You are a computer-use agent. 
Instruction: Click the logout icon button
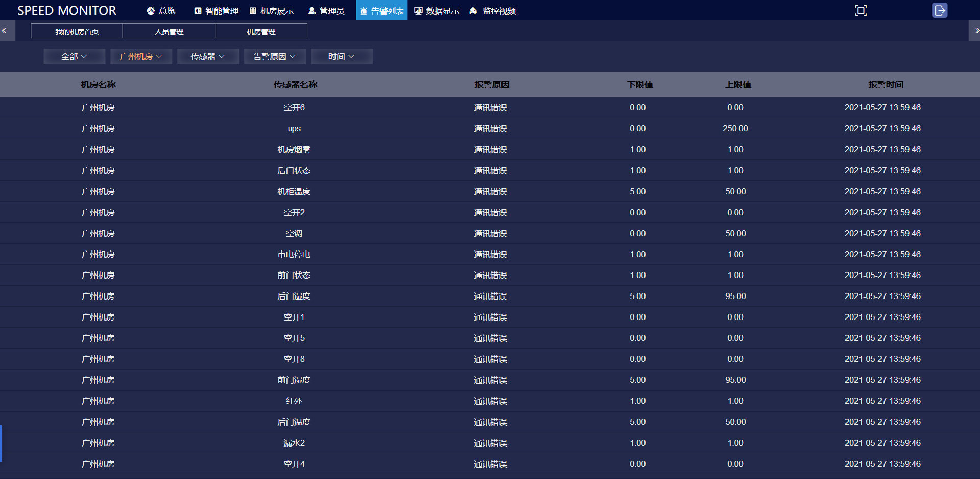pyautogui.click(x=940, y=11)
